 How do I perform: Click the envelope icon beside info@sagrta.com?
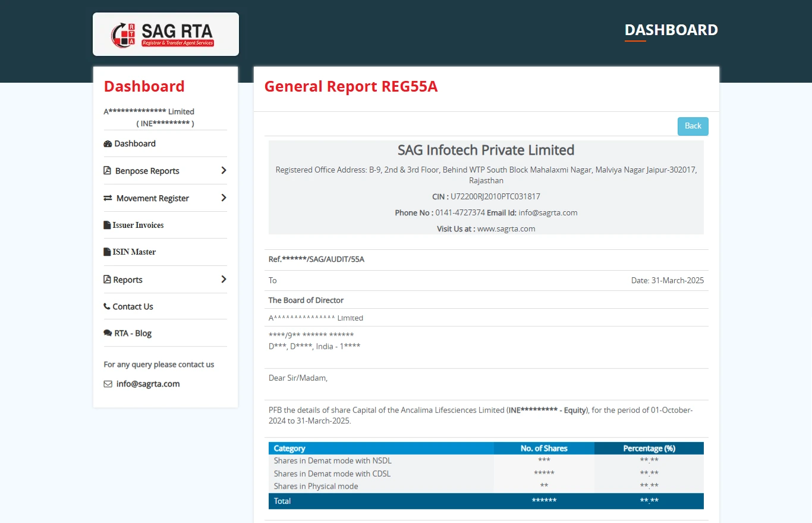tap(108, 384)
